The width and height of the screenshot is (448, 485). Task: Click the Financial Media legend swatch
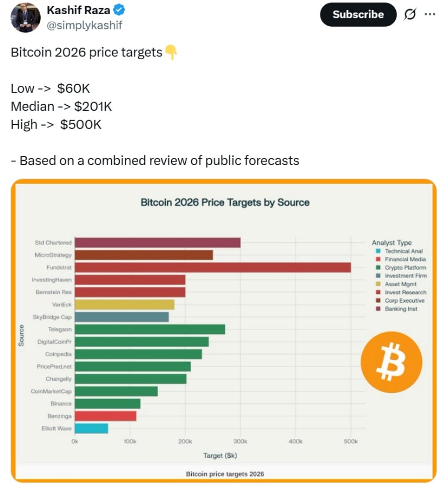[x=377, y=260]
